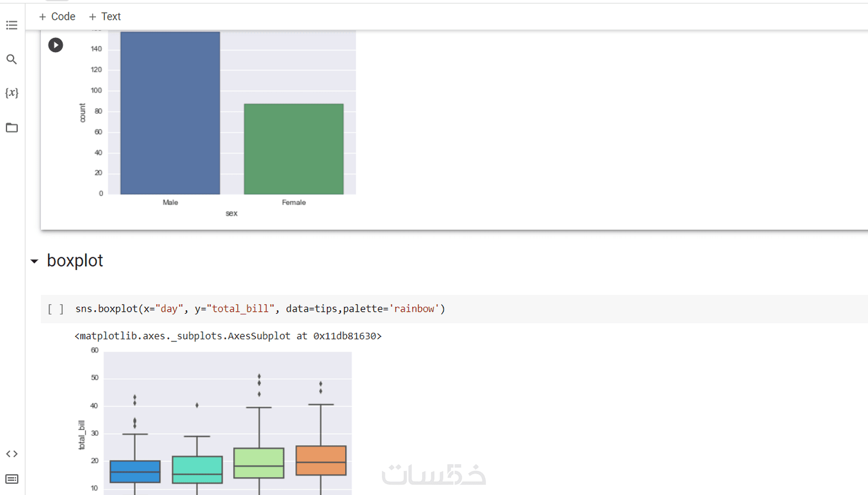
Task: Run the countplot cell
Action: tap(56, 45)
